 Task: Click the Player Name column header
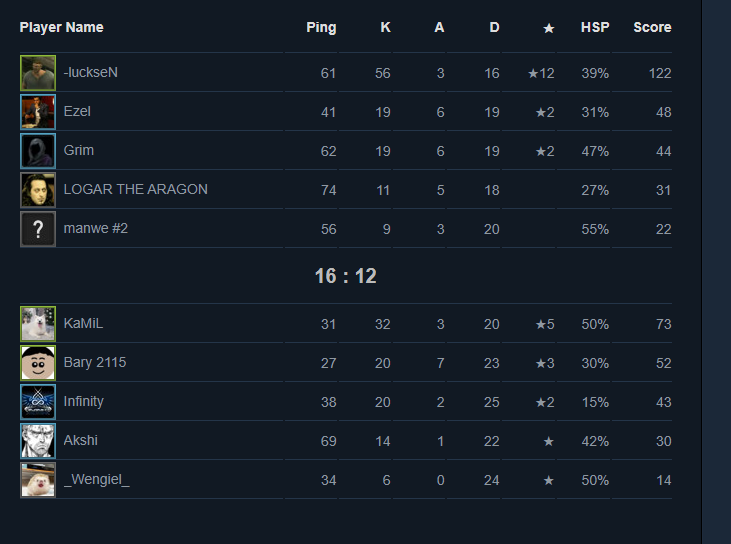coord(61,28)
